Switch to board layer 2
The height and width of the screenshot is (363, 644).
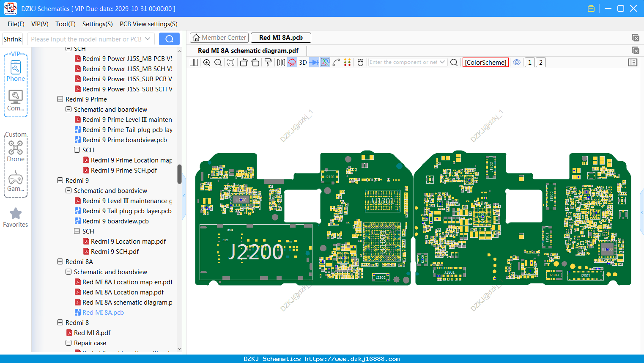point(541,62)
